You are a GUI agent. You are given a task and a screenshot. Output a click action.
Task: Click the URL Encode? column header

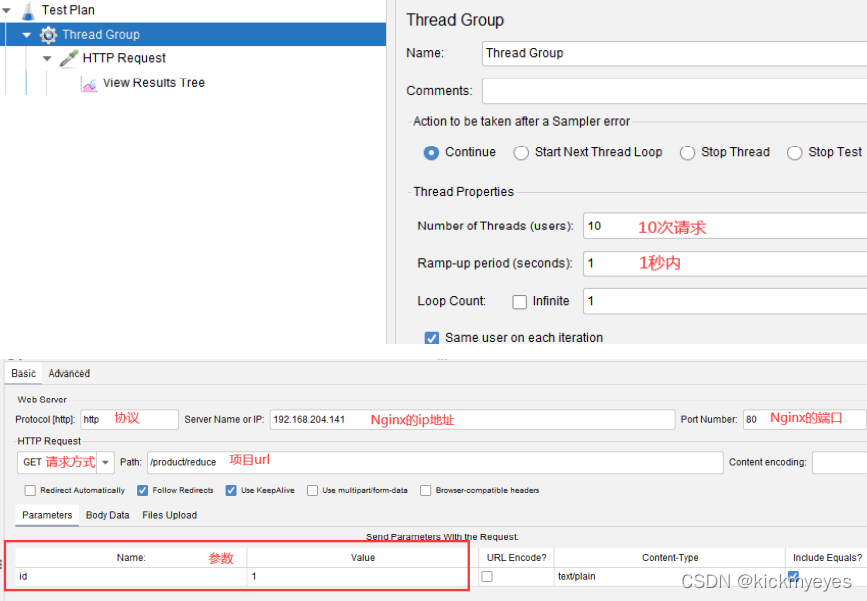[x=516, y=558]
